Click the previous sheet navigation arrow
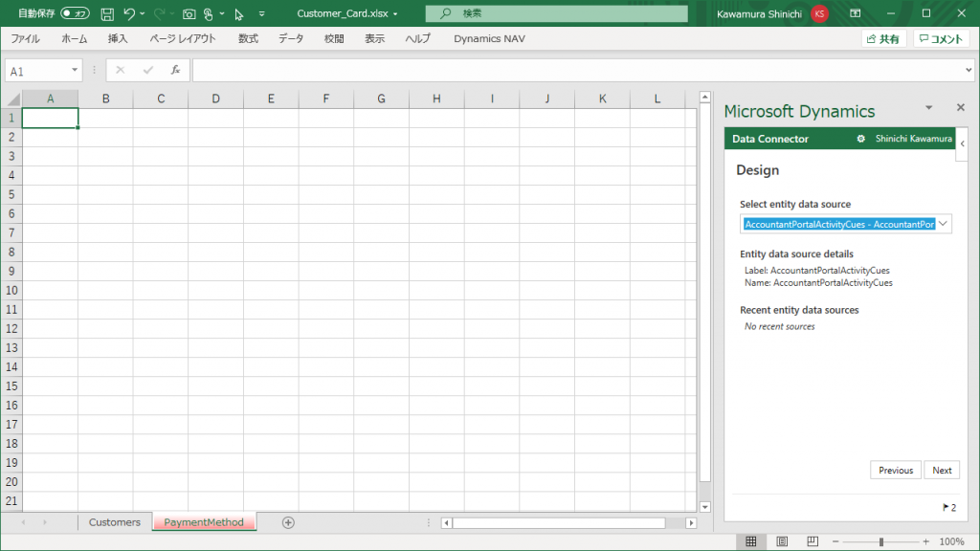 [23, 522]
